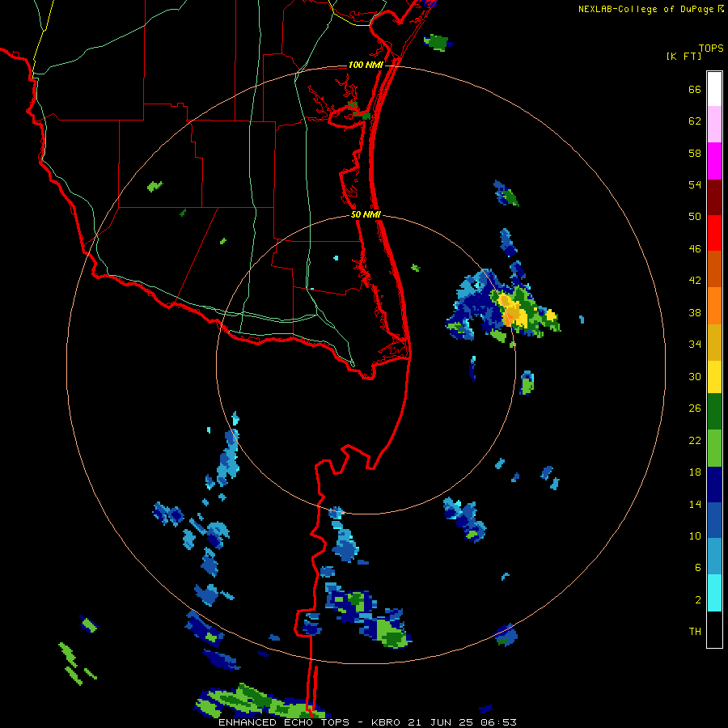
Task: Click the TH threshold label
Action: (x=695, y=632)
